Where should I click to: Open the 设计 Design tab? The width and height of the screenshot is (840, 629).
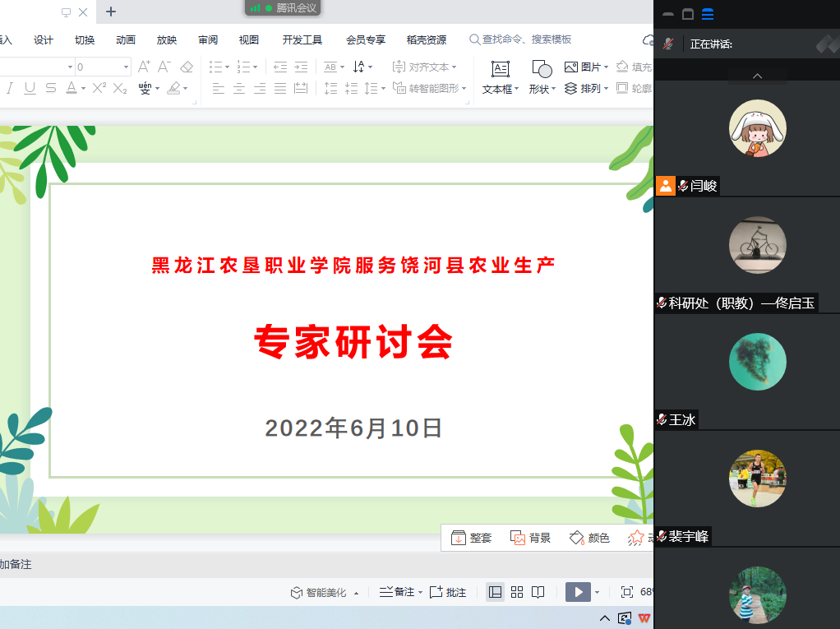click(44, 39)
